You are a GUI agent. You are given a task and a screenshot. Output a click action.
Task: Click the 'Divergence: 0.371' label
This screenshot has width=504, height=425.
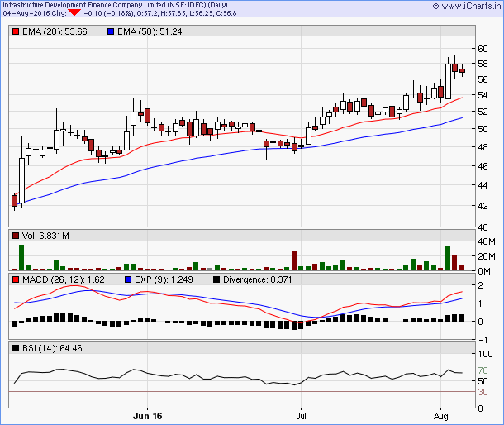tap(258, 279)
